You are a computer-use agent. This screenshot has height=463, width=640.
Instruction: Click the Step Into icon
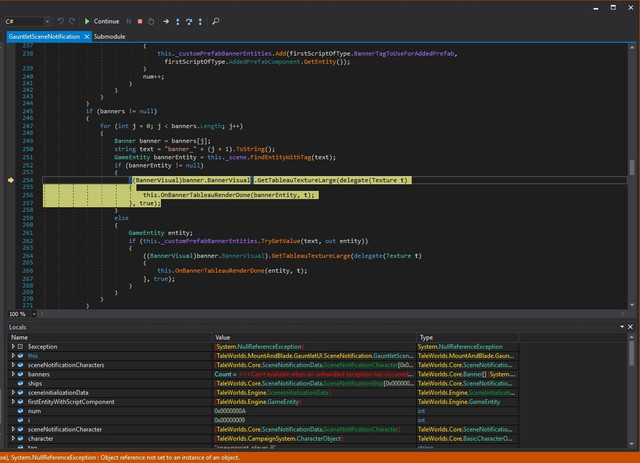pos(178,21)
